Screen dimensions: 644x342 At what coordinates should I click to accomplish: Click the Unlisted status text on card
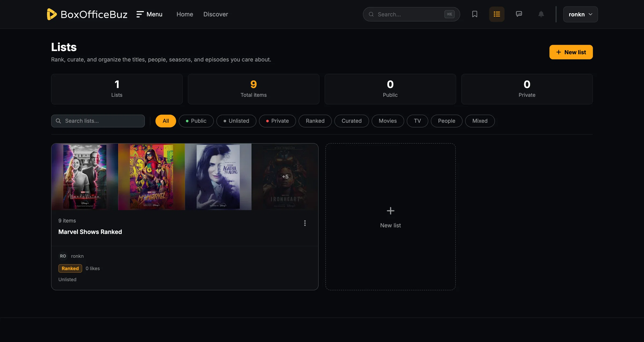coord(67,279)
